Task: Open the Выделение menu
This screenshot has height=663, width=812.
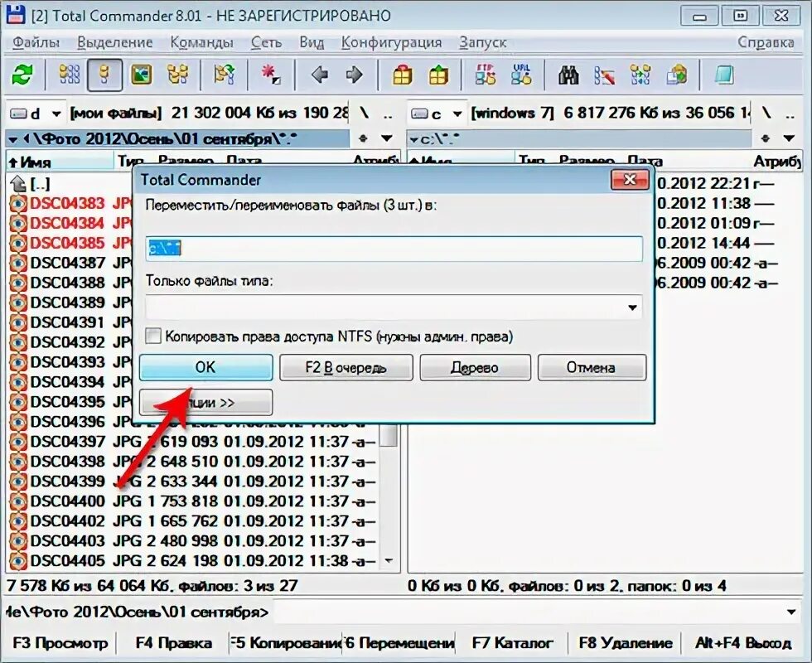Action: point(115,42)
